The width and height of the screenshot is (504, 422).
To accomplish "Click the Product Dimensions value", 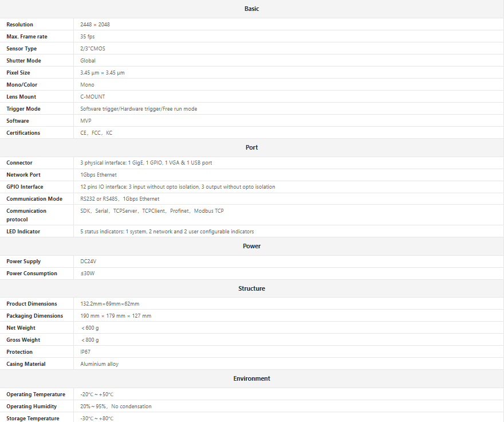I will coord(109,304).
